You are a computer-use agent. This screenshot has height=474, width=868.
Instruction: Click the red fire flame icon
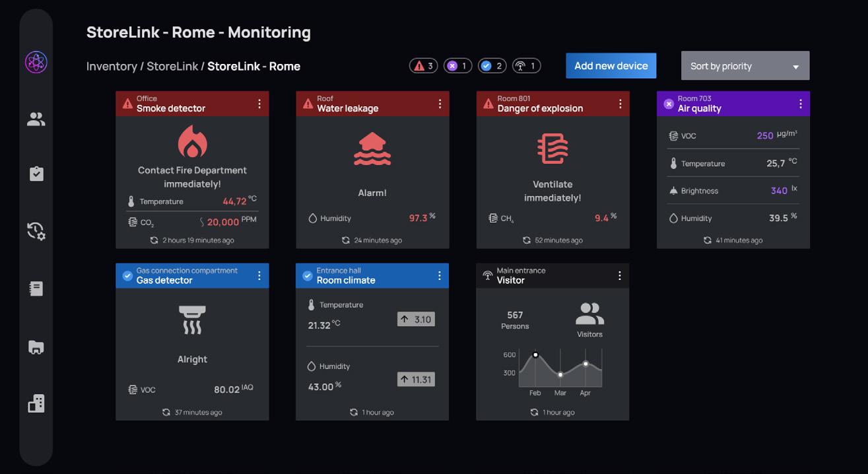[193, 141]
